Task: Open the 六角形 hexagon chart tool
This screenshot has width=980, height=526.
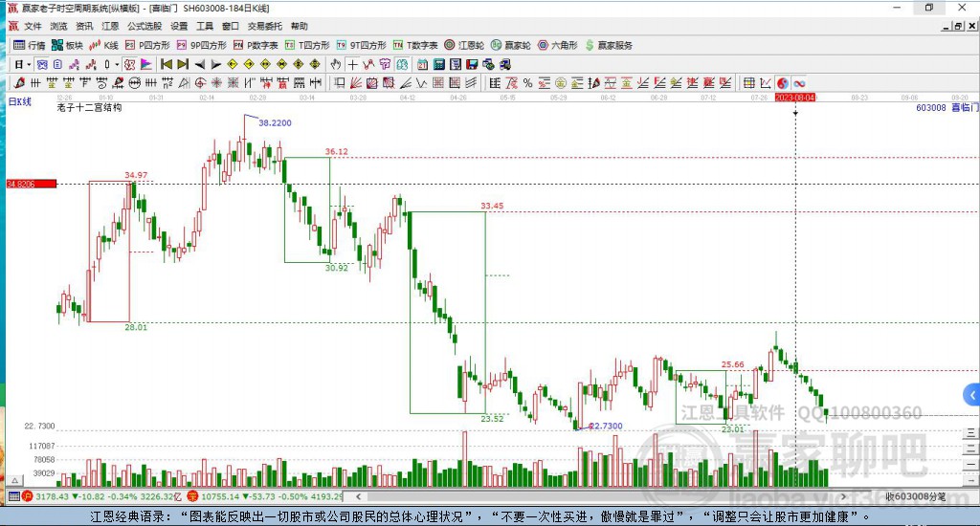Action: coord(558,45)
